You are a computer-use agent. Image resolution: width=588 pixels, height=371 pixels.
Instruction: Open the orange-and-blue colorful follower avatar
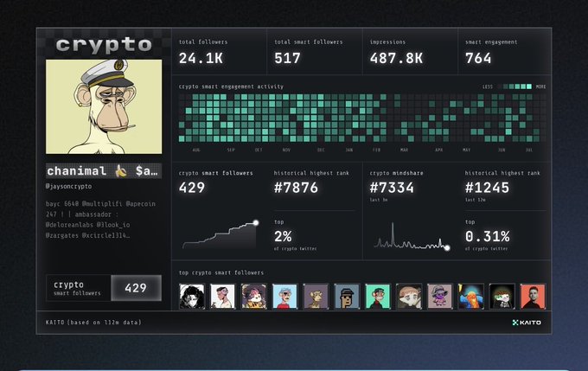tap(471, 297)
